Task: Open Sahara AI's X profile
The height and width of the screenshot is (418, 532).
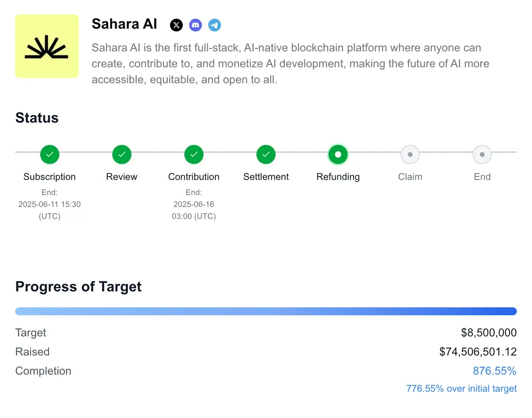Action: point(176,25)
